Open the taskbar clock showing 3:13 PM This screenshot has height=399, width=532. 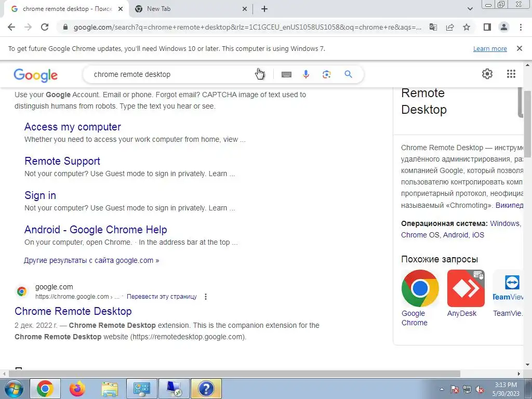point(506,389)
